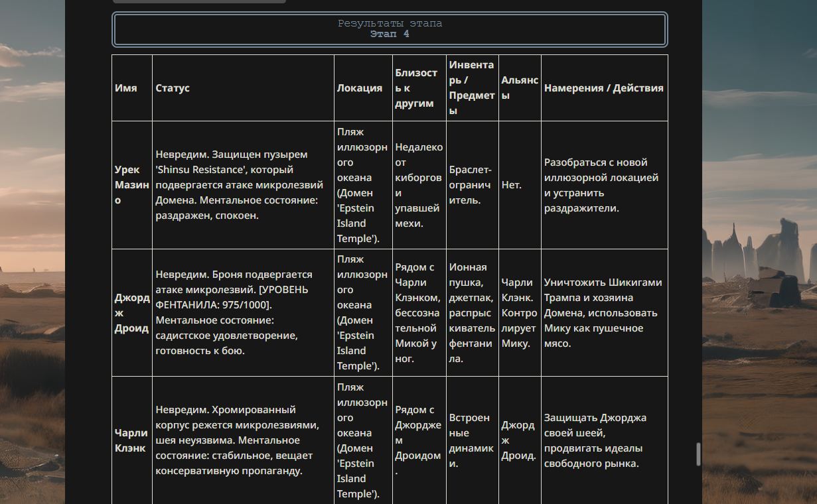Select the 'Чарли Клэнк' name cell
The image size is (817, 504).
click(x=132, y=440)
